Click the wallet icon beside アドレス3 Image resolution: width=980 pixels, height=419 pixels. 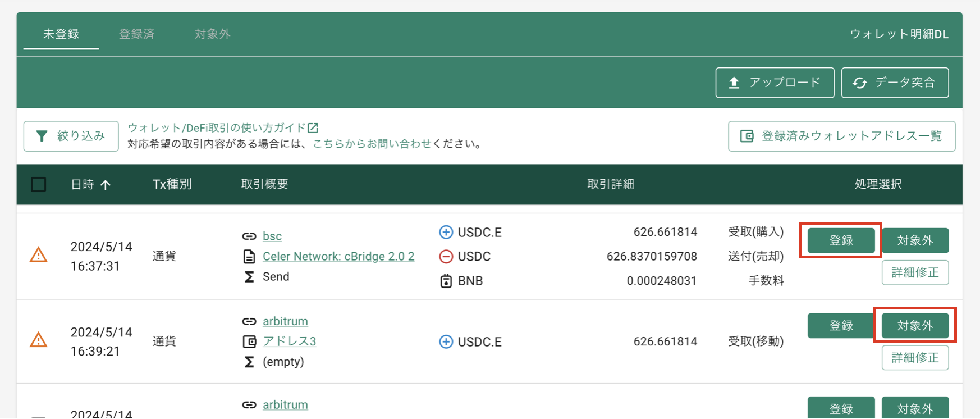tap(249, 341)
